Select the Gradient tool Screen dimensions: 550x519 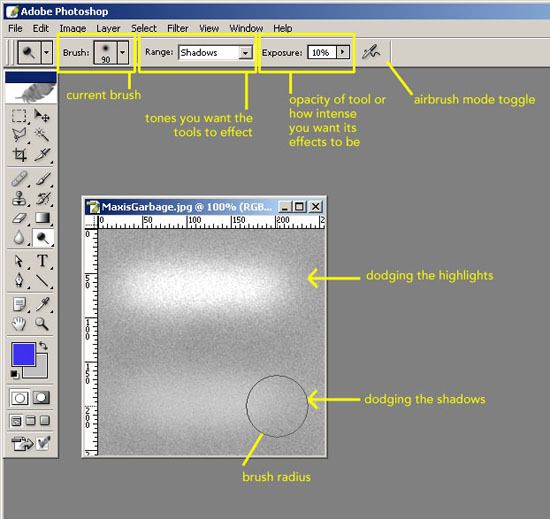click(42, 218)
